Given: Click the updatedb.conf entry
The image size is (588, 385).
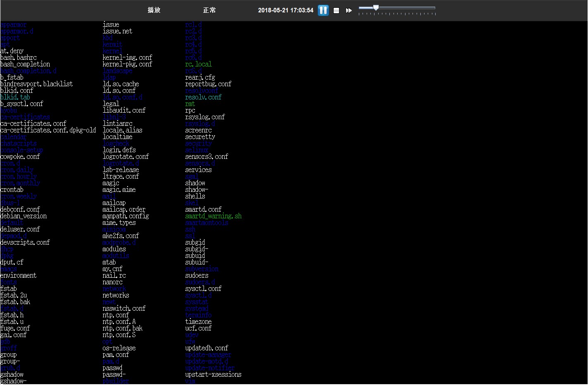Looking at the screenshot, I should [206, 348].
